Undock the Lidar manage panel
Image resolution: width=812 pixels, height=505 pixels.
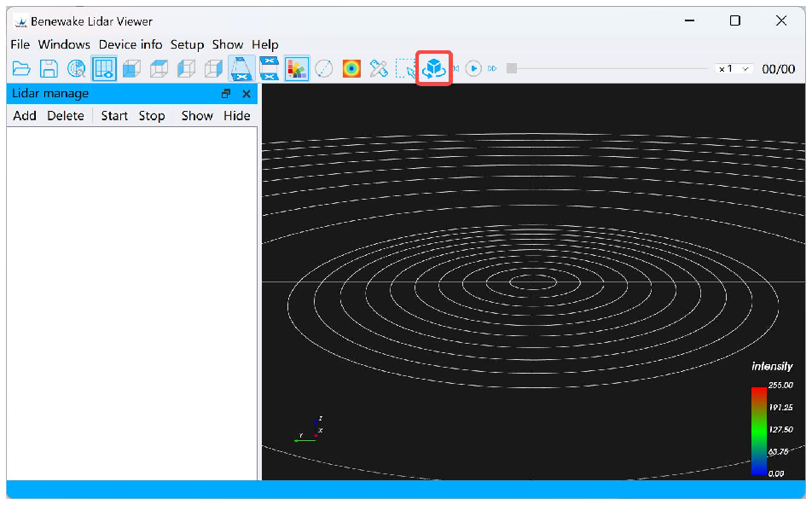226,94
